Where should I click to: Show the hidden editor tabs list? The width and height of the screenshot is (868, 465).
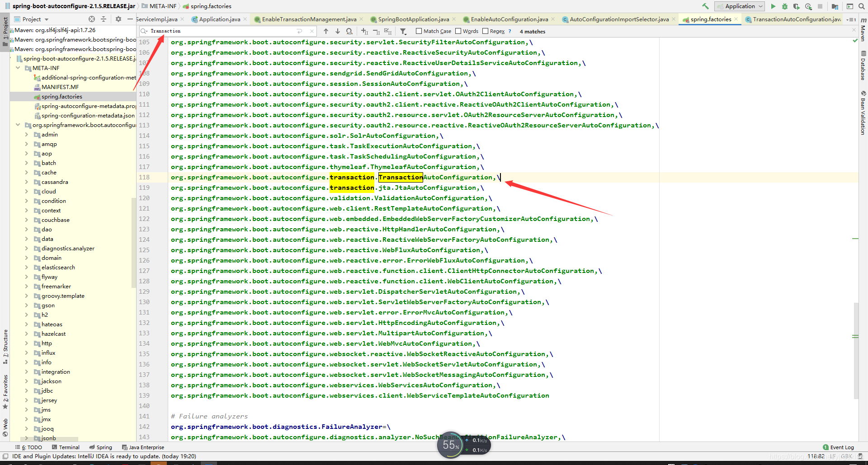click(x=852, y=19)
